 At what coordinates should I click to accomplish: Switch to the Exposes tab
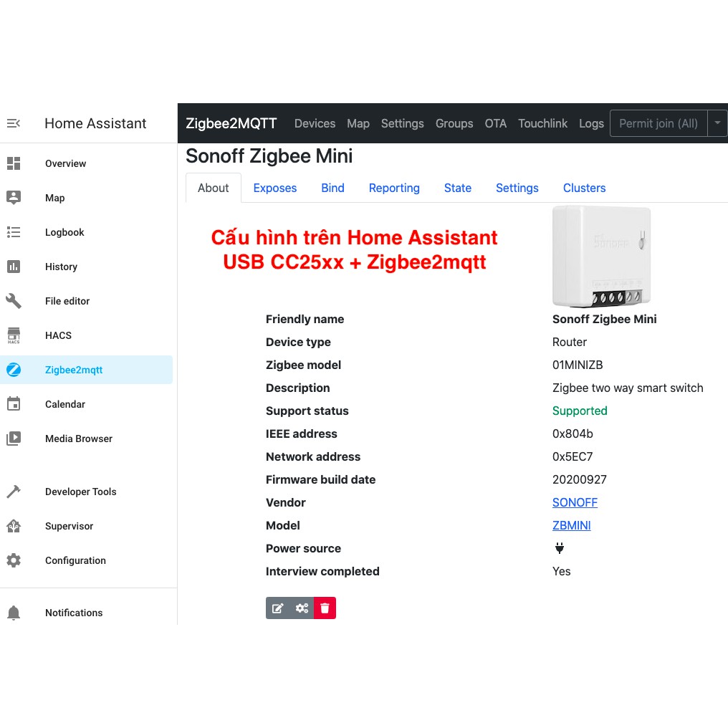[x=274, y=188]
